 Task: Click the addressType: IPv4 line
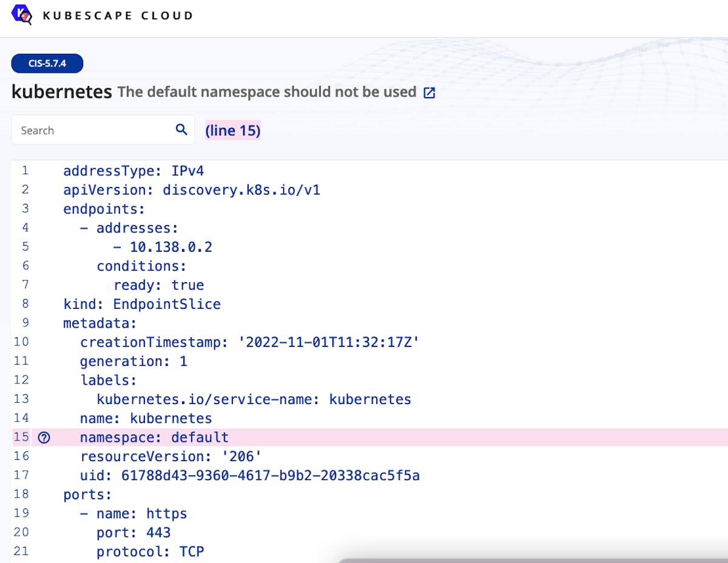[x=133, y=170]
